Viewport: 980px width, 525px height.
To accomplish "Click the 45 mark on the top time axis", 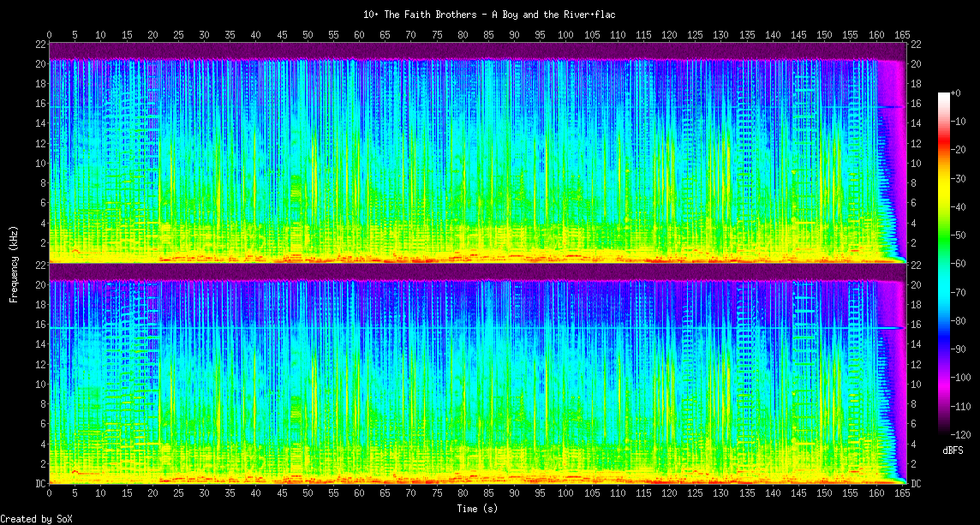I will click(x=282, y=34).
